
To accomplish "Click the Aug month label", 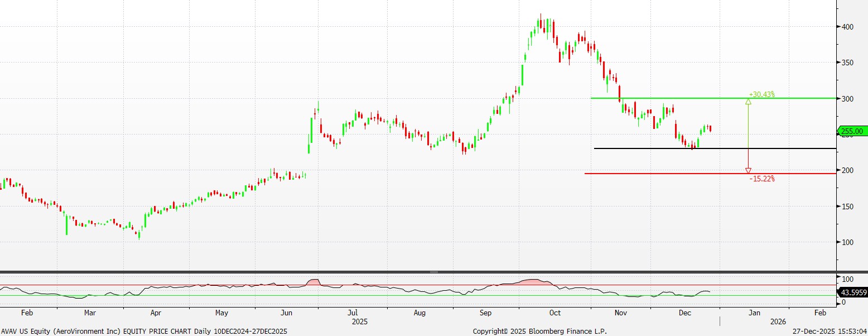I will pyautogui.click(x=419, y=313).
